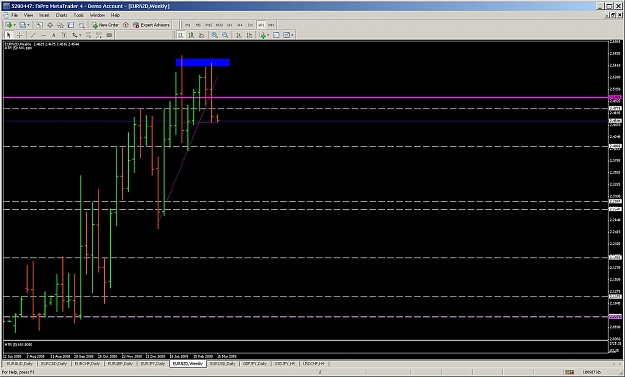Toggle chart auto scroll
Viewport: 625px width, 377px height.
tap(239, 35)
